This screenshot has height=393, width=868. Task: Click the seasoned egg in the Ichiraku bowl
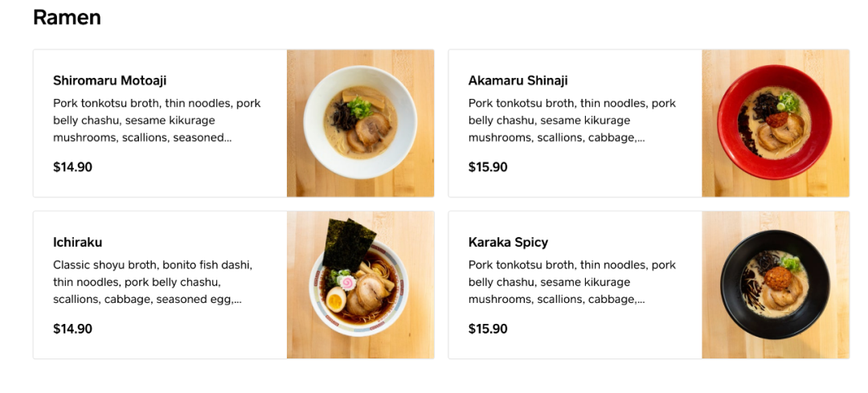point(336,301)
